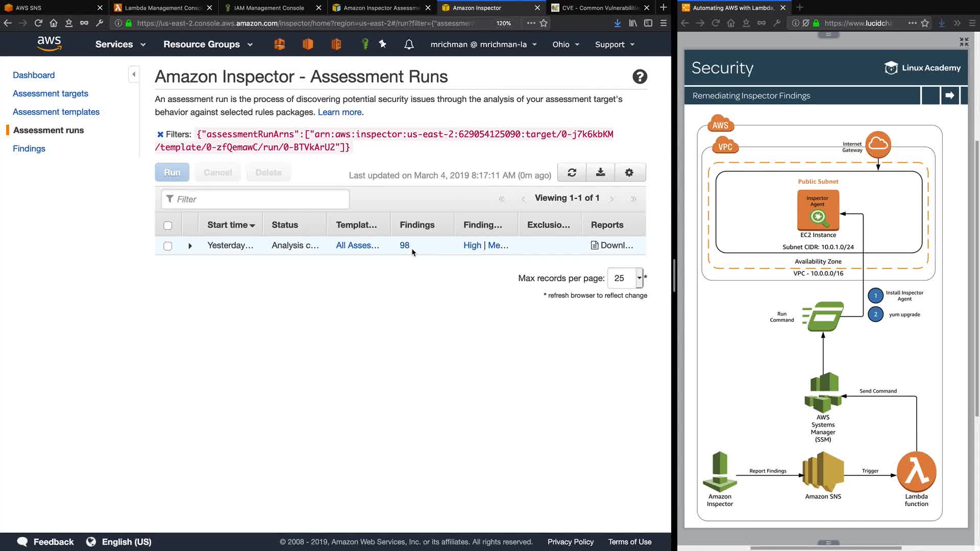The width and height of the screenshot is (980, 551).
Task: Click the next slide arrow in Lucidchart
Action: tap(949, 95)
